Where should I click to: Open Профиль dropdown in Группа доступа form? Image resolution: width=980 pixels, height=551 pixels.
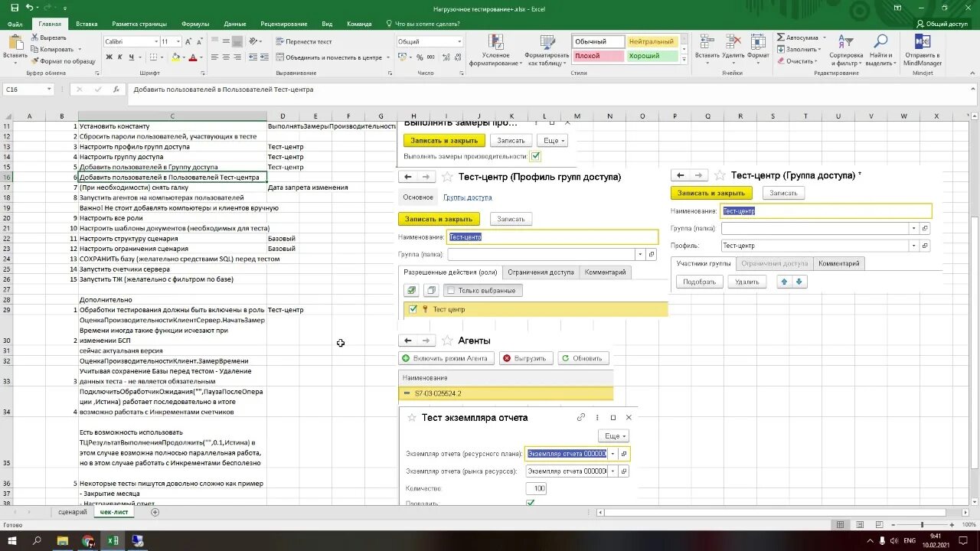(x=913, y=246)
